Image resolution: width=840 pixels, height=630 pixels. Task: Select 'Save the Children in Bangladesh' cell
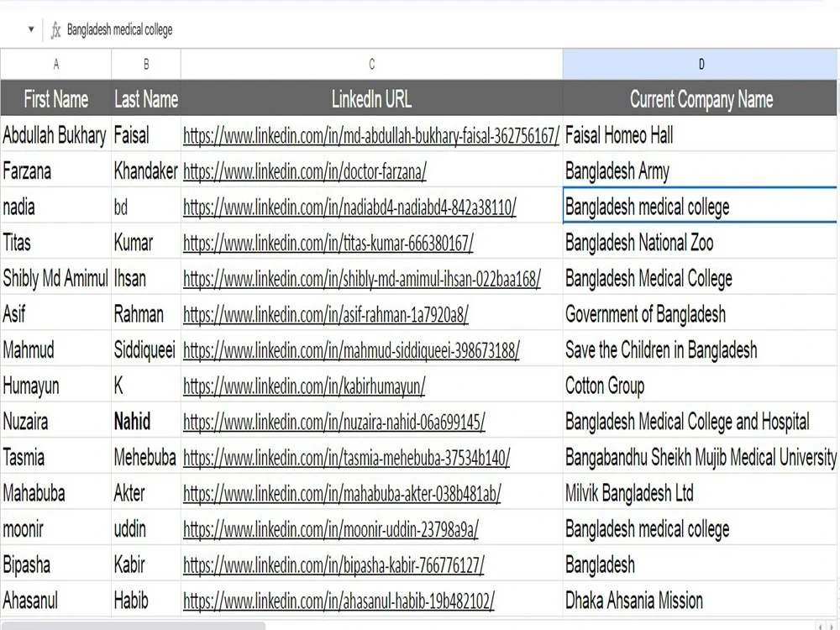pyautogui.click(x=700, y=349)
